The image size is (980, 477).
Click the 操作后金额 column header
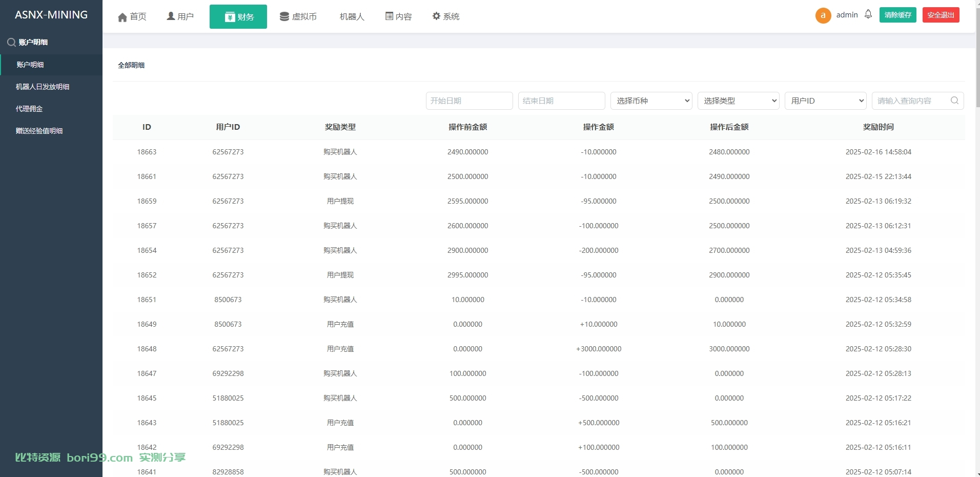729,127
